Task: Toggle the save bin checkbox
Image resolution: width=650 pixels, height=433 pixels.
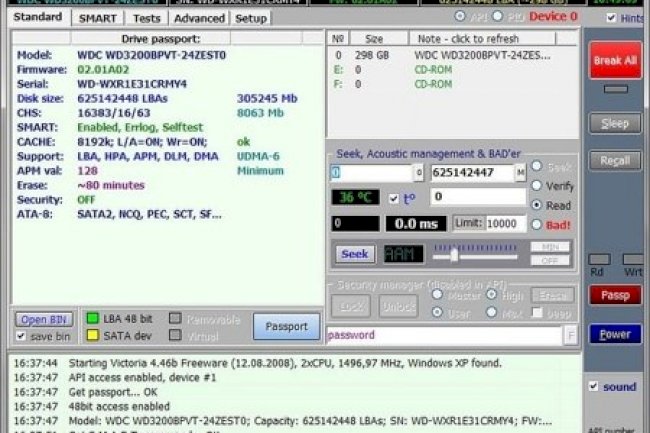Action: tap(21, 337)
